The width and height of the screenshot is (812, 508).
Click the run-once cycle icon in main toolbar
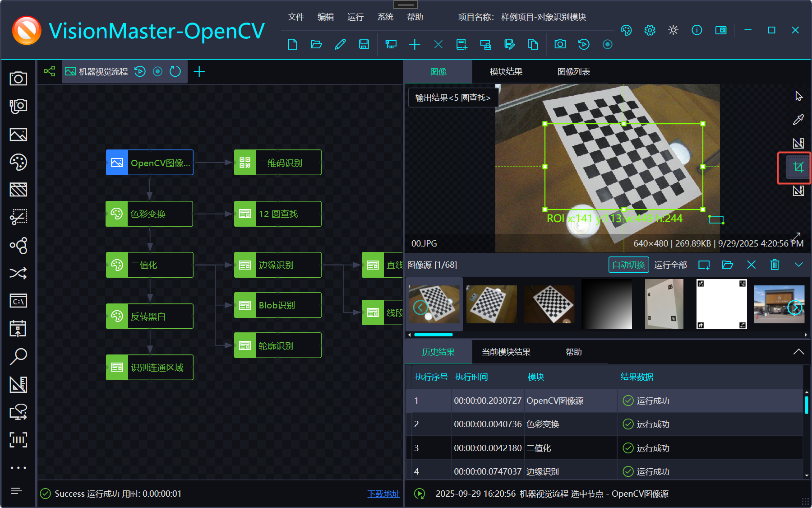coord(584,44)
